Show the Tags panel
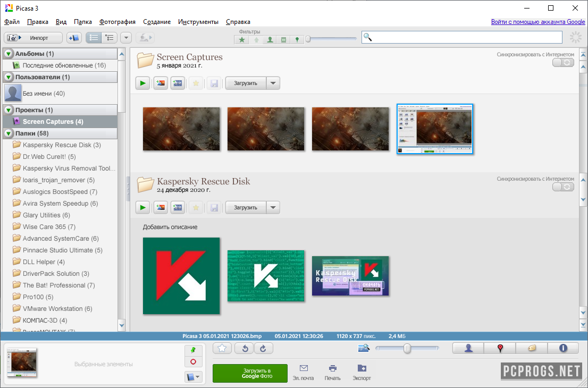Screen dimensions: 588x388 coord(531,348)
